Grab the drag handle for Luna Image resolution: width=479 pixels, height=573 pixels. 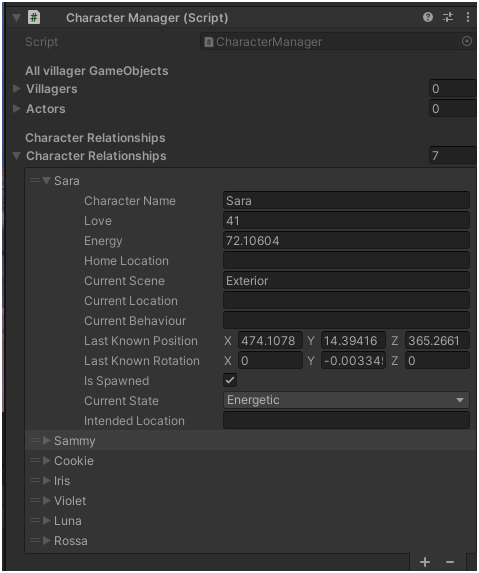click(35, 520)
